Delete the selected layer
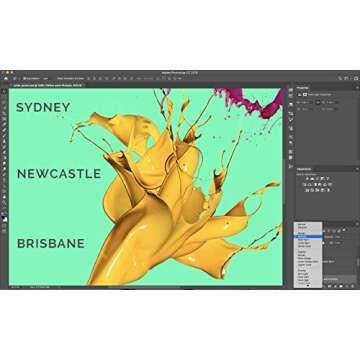 point(352,286)
